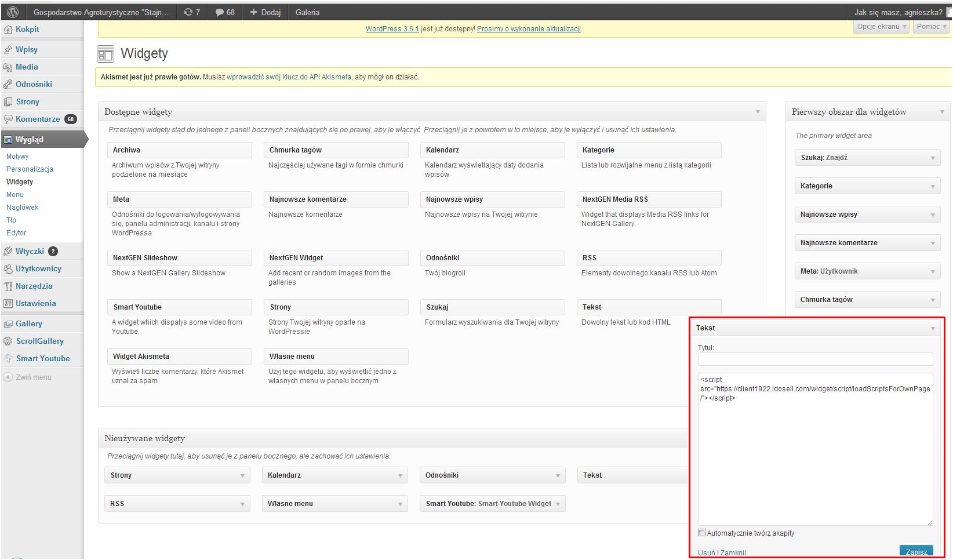This screenshot has height=560, width=953.
Task: Click site name in admin bar
Action: (x=101, y=12)
